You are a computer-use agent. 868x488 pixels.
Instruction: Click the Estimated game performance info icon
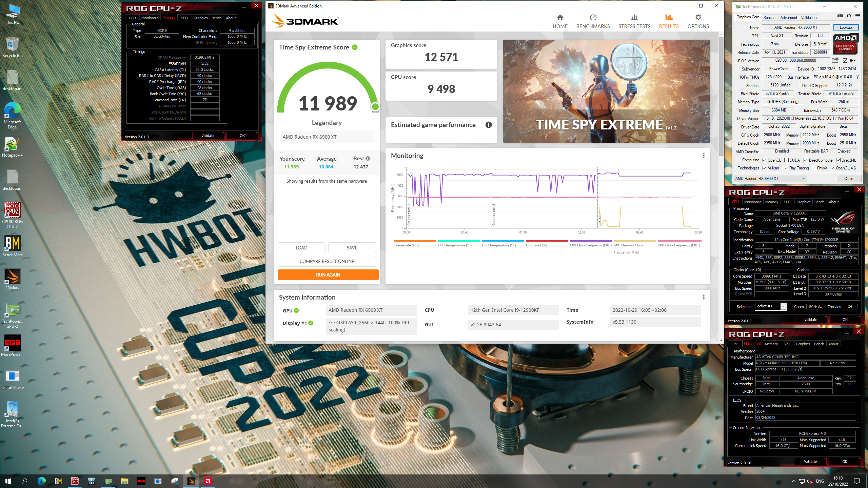pos(488,125)
